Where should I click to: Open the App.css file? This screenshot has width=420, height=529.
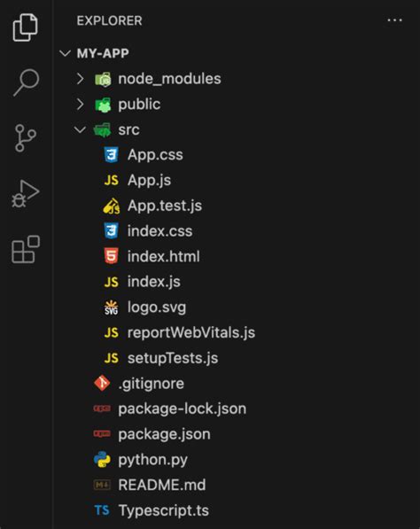155,155
